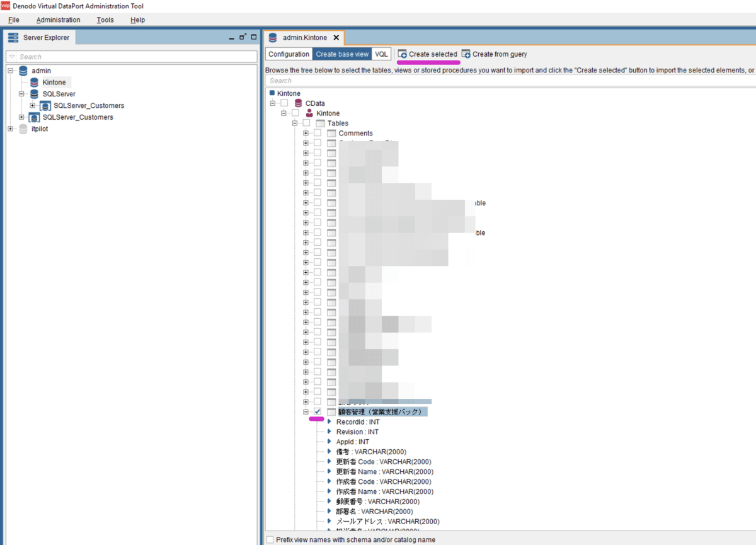Check the Kintone schema checkbox

(295, 113)
